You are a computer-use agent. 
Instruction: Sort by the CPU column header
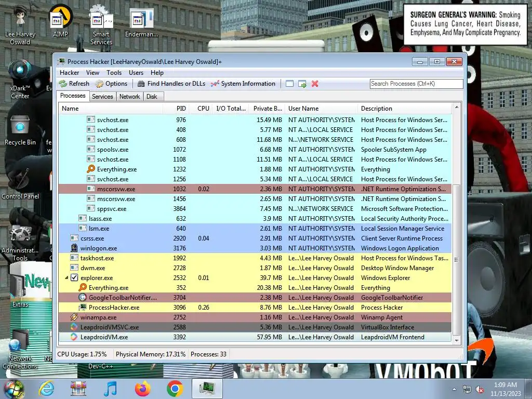tap(201, 109)
